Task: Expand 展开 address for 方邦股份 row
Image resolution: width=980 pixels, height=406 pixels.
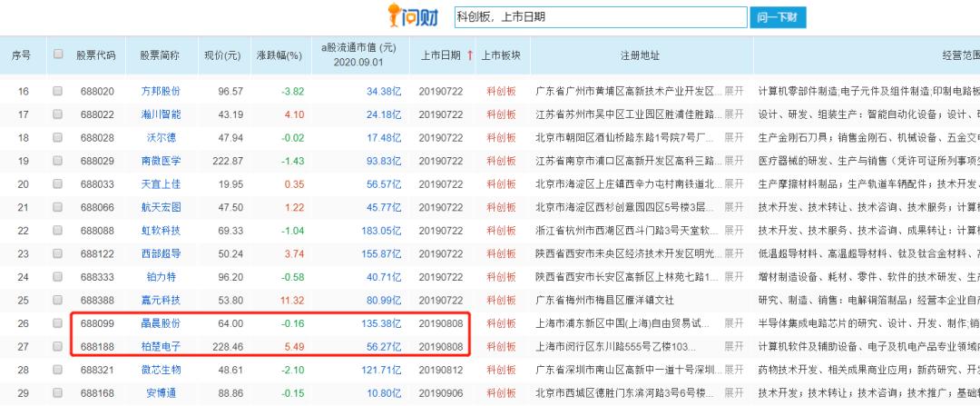Action: [x=734, y=92]
